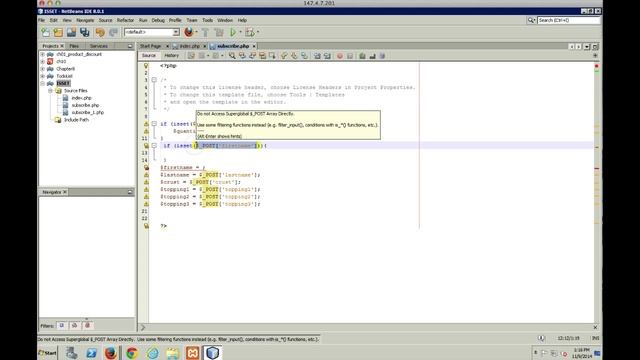Open the Team menu
The width and height of the screenshot is (640, 360).
[x=192, y=20]
